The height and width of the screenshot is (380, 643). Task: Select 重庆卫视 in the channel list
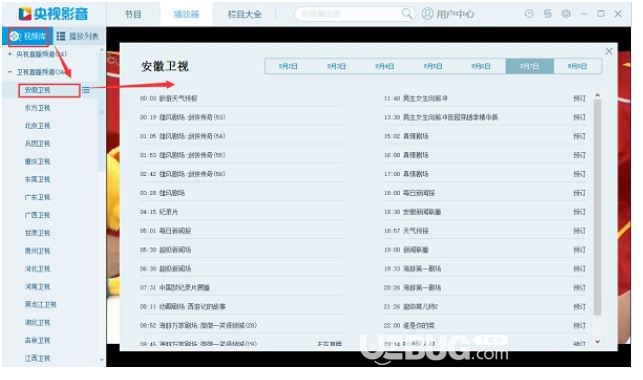coord(37,162)
